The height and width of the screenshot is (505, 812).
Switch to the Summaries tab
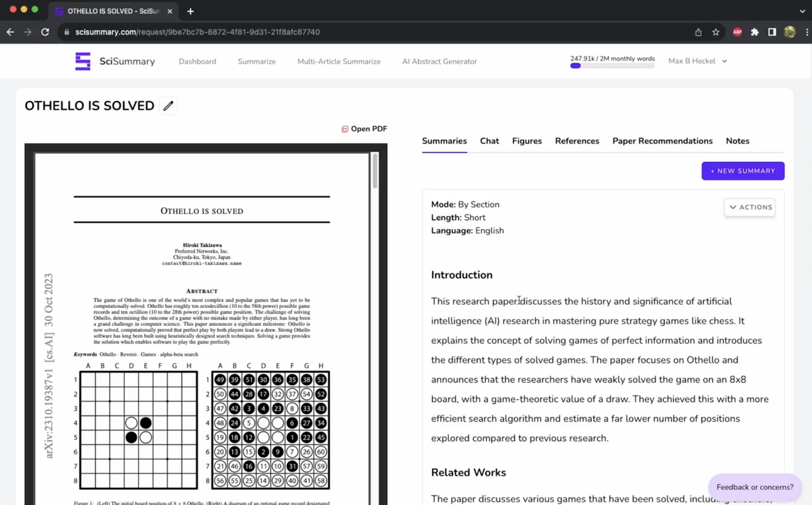445,141
